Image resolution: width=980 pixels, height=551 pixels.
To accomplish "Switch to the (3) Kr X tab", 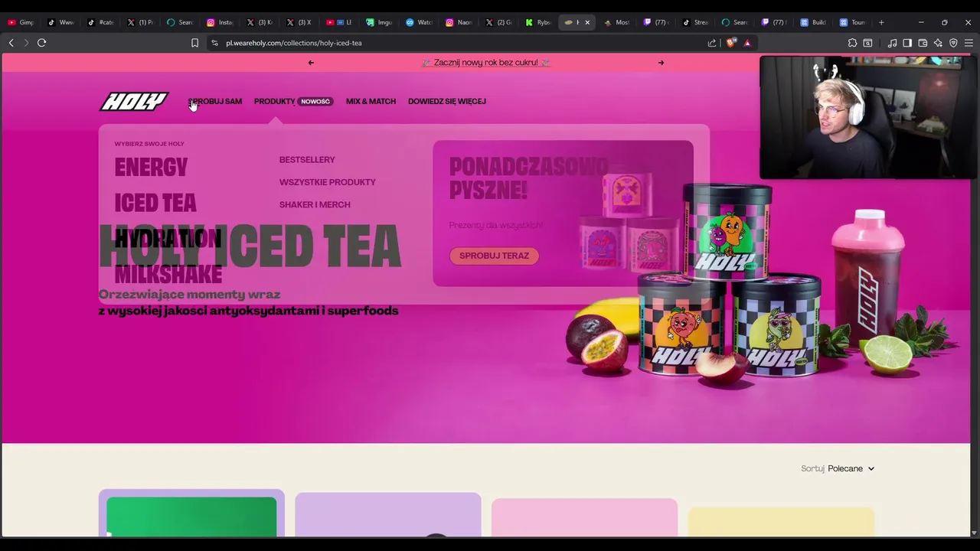I will click(260, 22).
